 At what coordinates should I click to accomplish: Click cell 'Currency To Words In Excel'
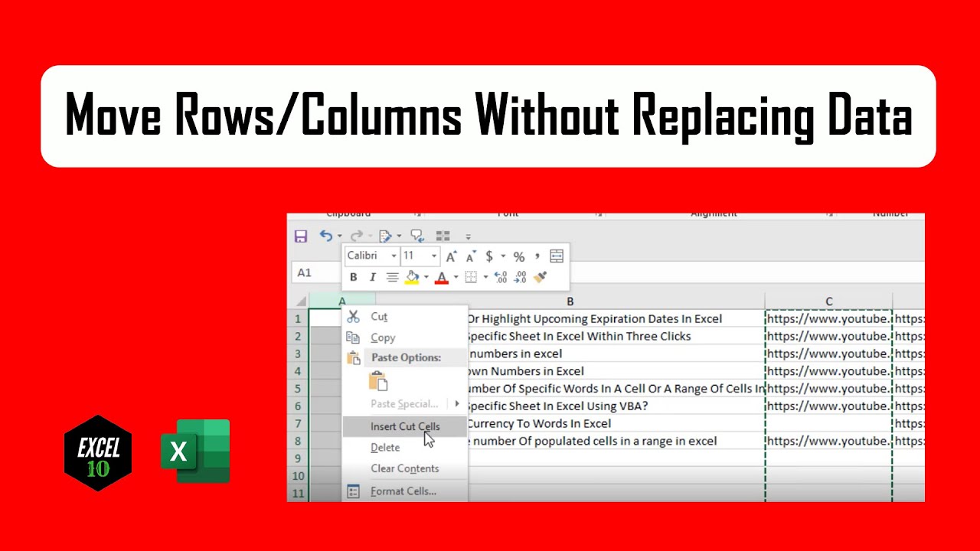(616, 423)
